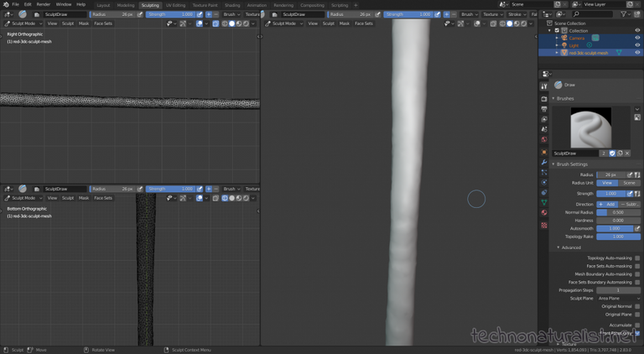Screen dimensions: 644x354
Task: Open the Active Tool properties tab
Action: click(544, 86)
